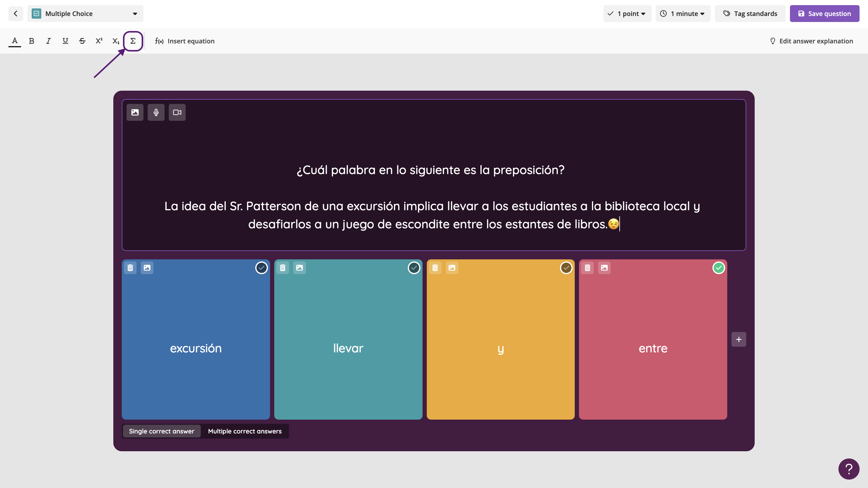Image resolution: width=868 pixels, height=488 pixels.
Task: Apply superscript formatting
Action: 99,41
